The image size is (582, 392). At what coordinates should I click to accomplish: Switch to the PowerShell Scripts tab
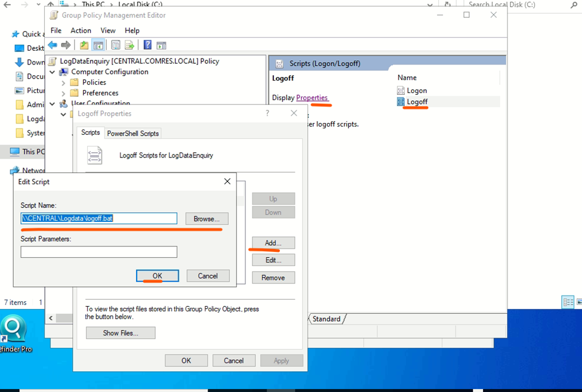pyautogui.click(x=133, y=134)
